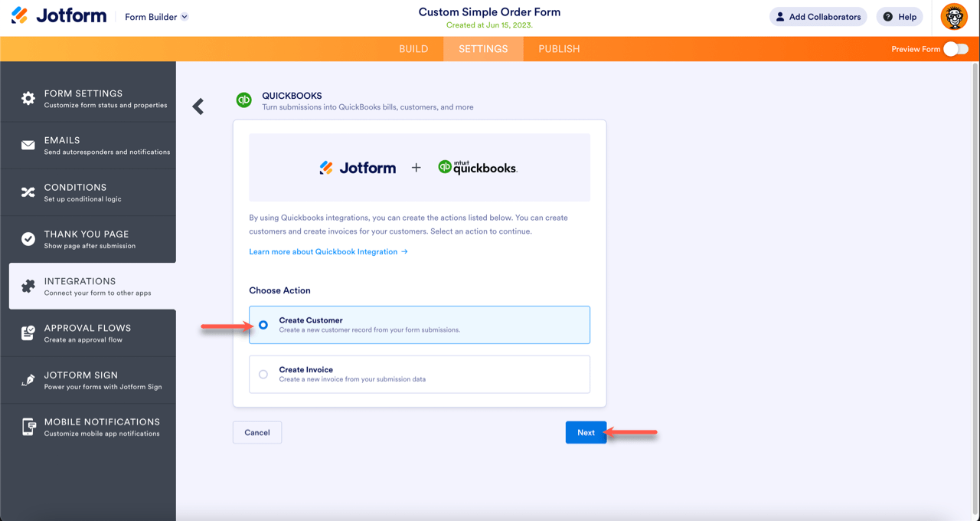Click the Thank You Page checkmark icon
The width and height of the screenshot is (980, 521).
pos(28,239)
